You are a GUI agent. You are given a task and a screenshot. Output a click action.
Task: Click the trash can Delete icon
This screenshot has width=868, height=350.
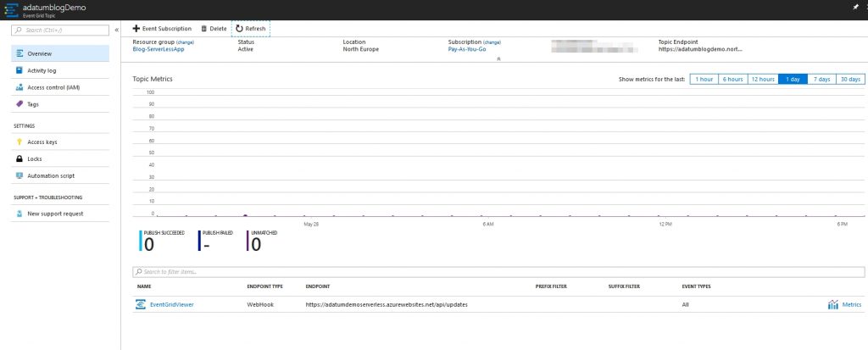(x=203, y=28)
